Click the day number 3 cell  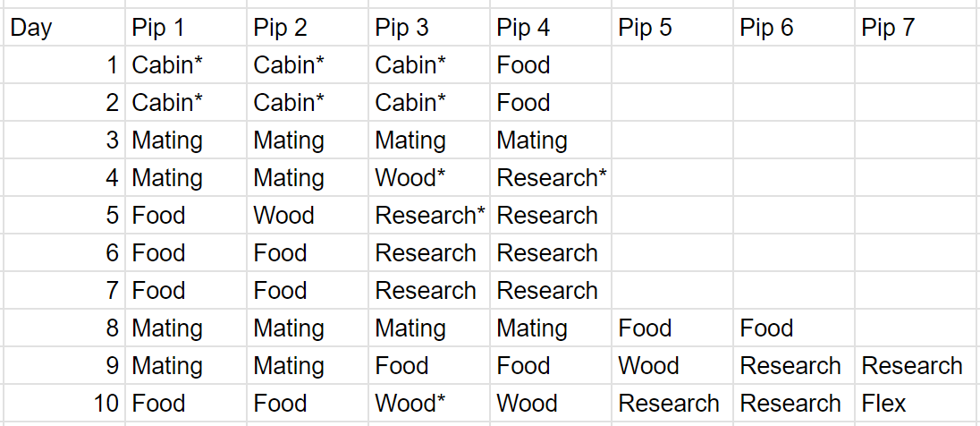63,141
